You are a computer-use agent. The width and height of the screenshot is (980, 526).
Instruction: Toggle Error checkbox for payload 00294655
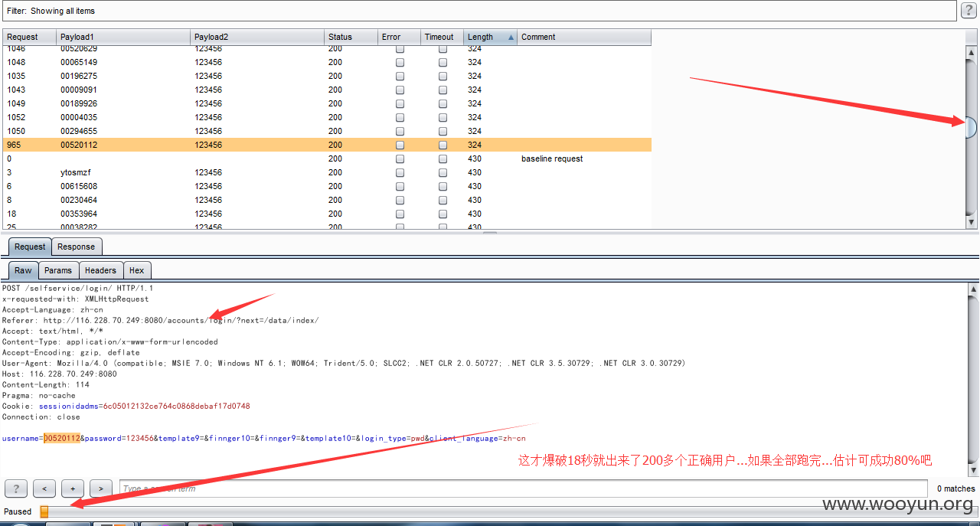click(400, 131)
